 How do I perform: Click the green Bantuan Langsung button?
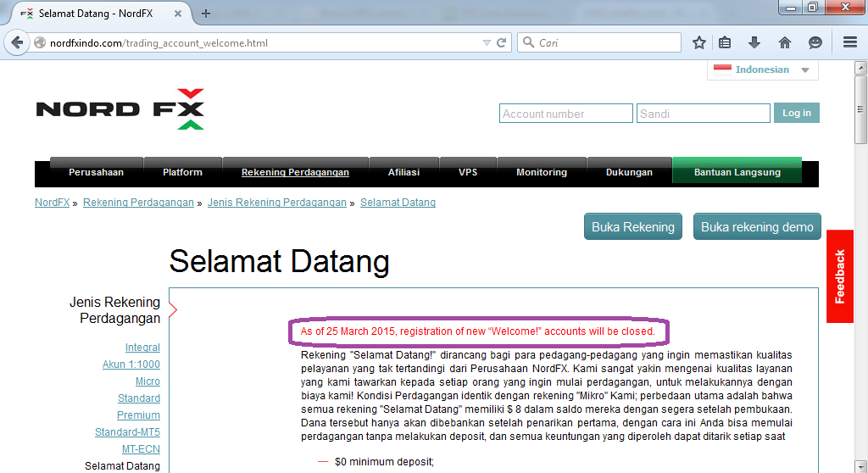(737, 170)
